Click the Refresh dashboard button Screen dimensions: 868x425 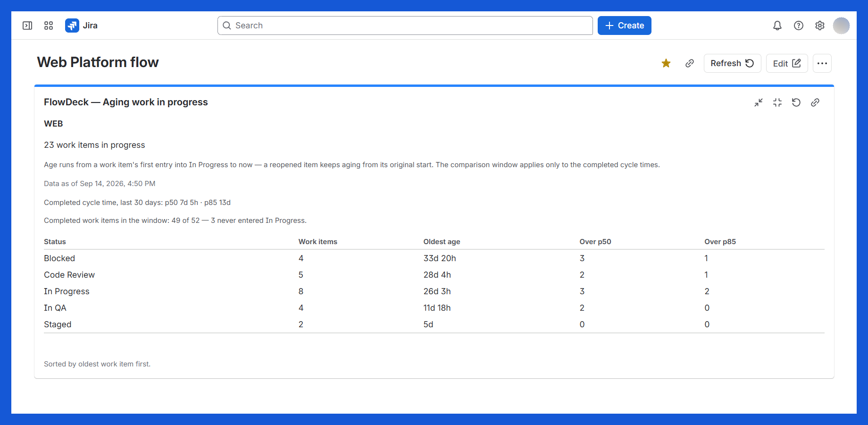click(732, 63)
